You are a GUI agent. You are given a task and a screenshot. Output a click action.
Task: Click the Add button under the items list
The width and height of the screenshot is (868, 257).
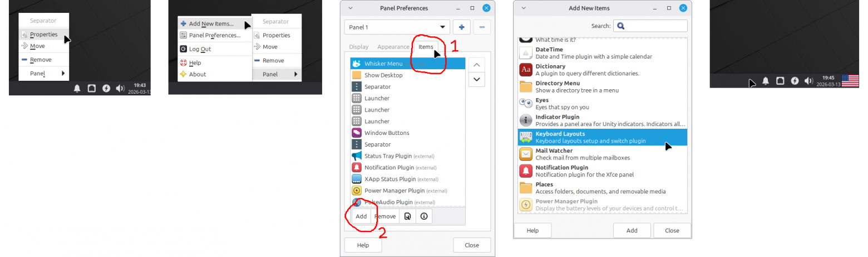coord(361,216)
